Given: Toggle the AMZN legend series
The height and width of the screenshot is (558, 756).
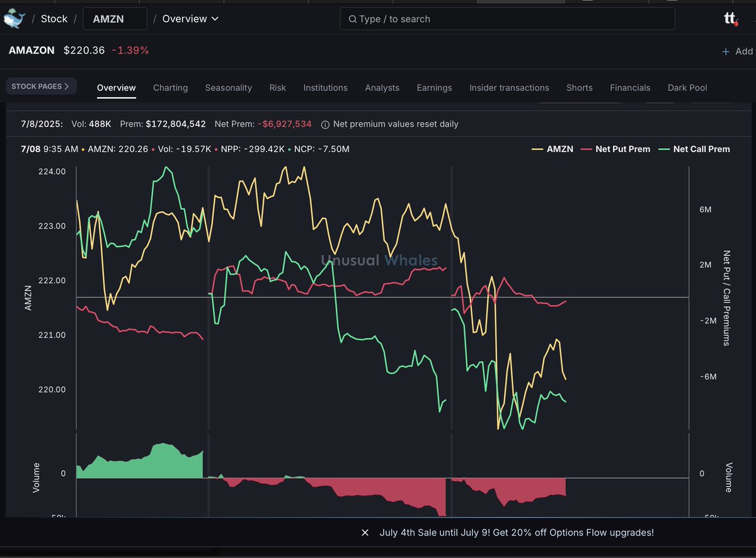Looking at the screenshot, I should point(553,149).
